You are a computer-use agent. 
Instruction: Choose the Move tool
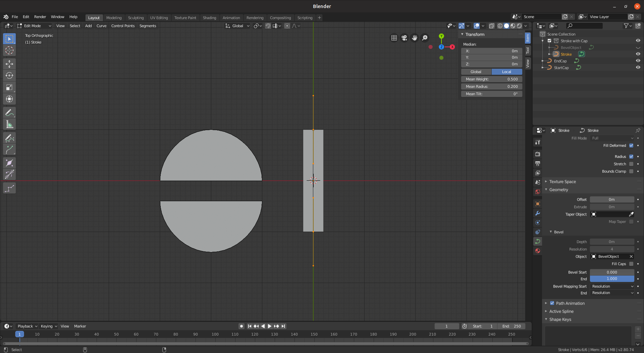tap(9, 64)
